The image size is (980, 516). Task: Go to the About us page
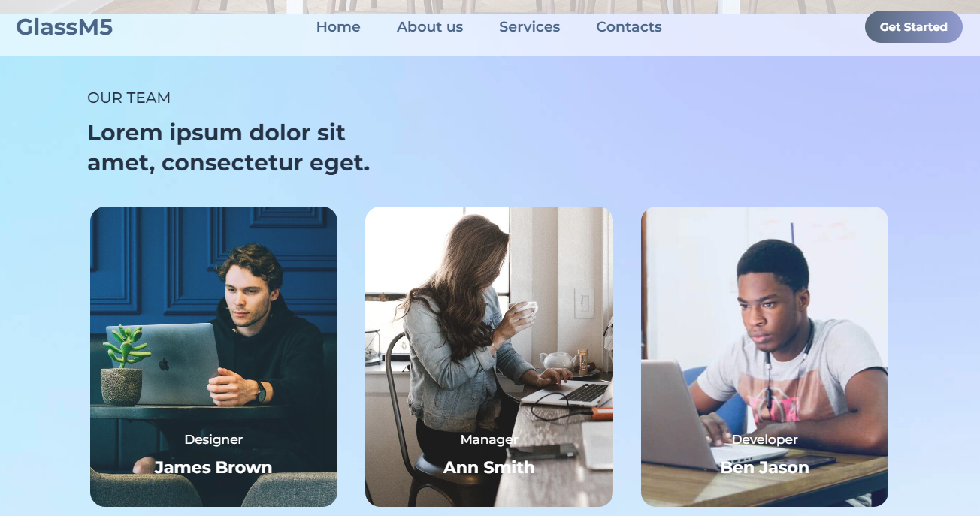pos(430,27)
